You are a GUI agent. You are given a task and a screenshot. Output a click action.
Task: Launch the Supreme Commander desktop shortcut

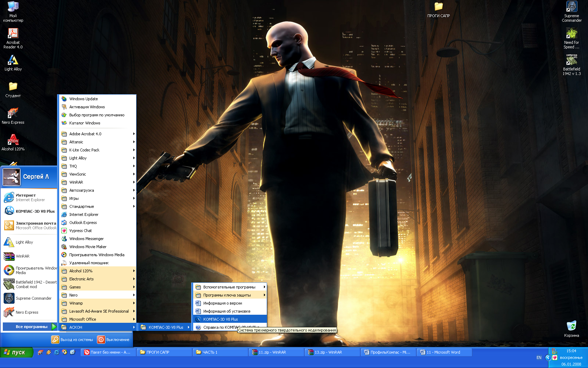pyautogui.click(x=572, y=12)
